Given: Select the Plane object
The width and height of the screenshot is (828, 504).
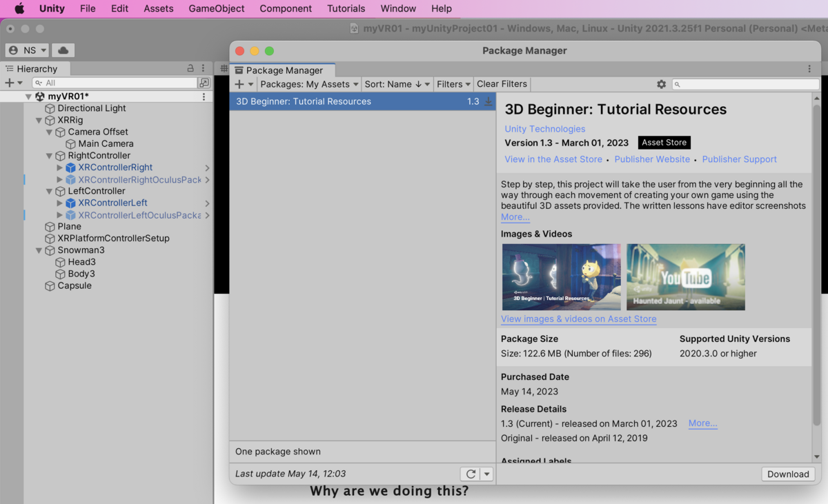Looking at the screenshot, I should pos(69,227).
